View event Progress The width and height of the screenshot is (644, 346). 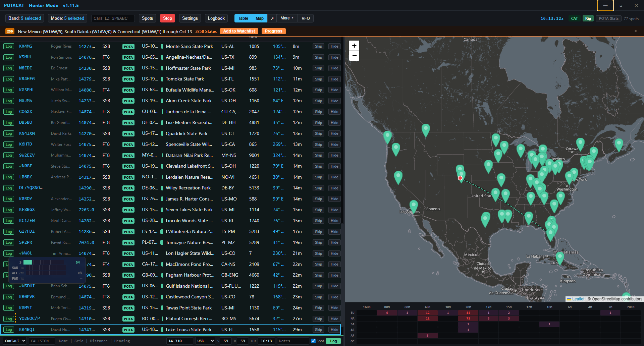(x=273, y=31)
